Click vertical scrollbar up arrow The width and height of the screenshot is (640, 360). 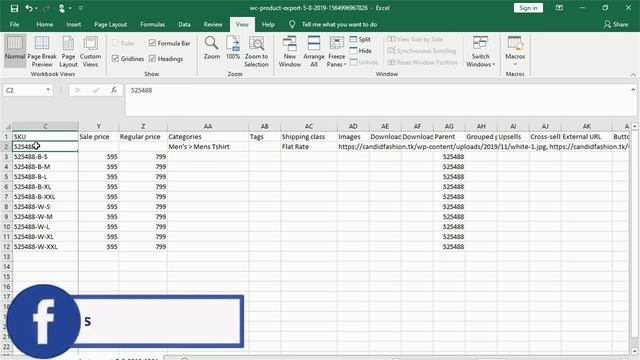[634, 127]
